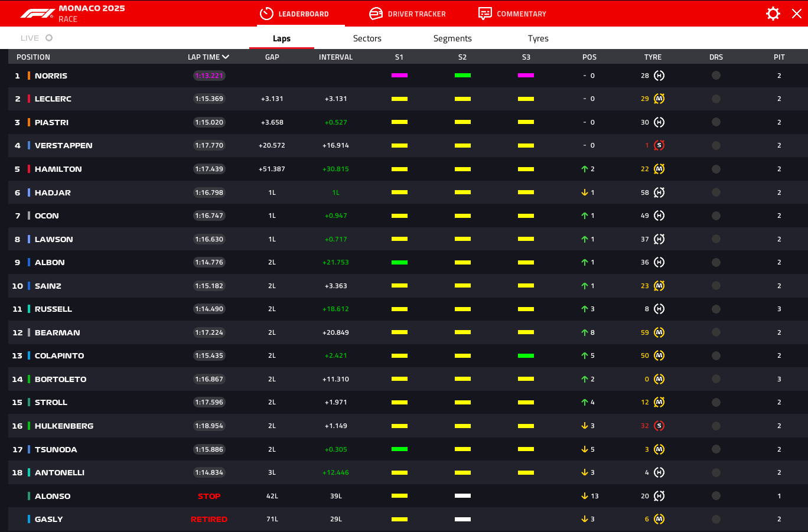Switch to the Sectors tab
The height and width of the screenshot is (532, 808).
[x=367, y=38]
